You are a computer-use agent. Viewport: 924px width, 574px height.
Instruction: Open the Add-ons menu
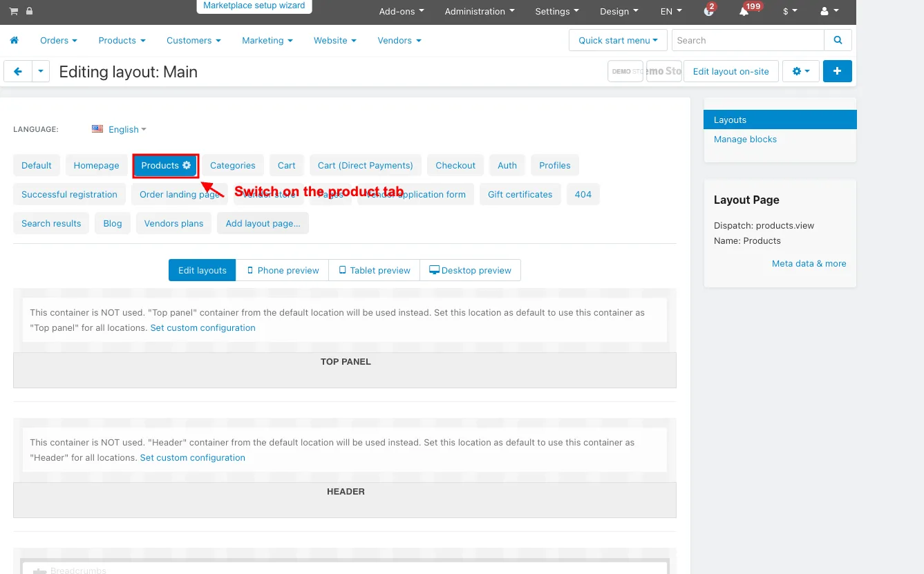point(402,11)
